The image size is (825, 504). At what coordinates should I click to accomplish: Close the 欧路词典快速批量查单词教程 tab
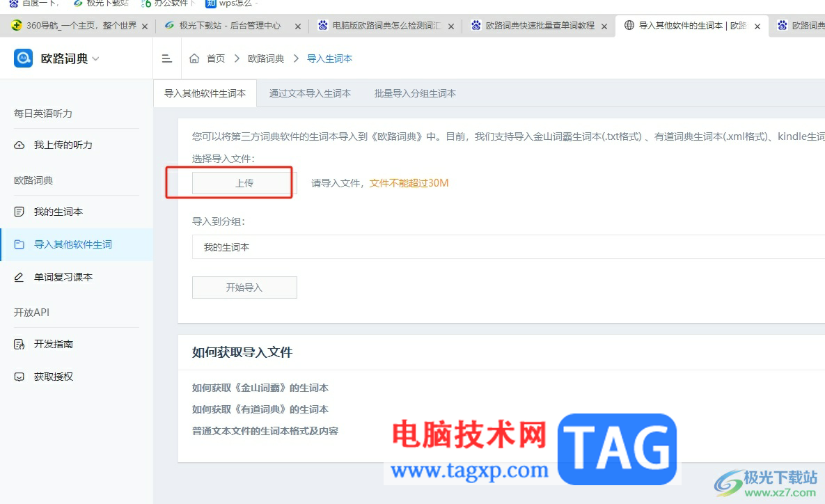point(604,26)
